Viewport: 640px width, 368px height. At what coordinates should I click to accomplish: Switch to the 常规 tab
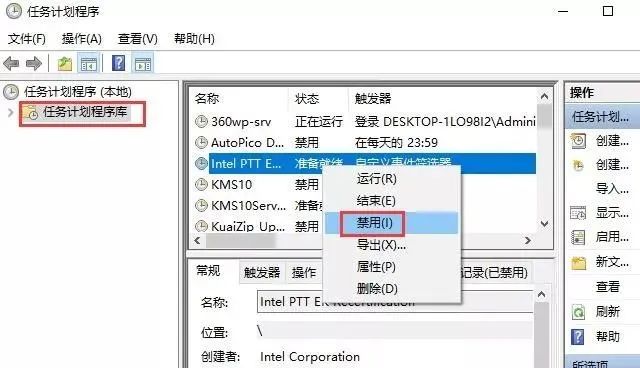tap(208, 270)
